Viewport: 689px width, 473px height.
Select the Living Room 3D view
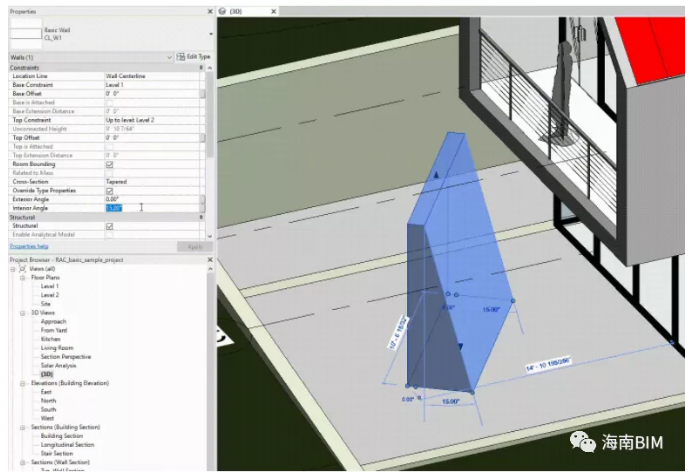57,348
